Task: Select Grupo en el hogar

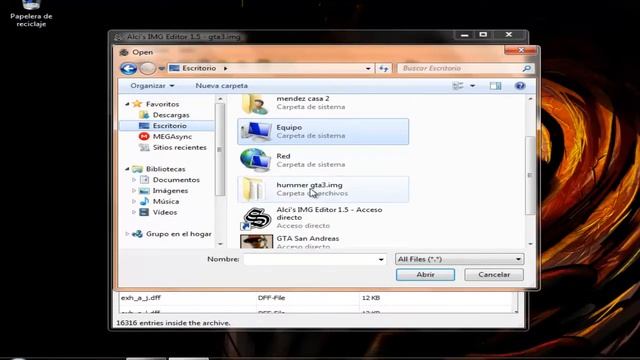Action: 179,234
